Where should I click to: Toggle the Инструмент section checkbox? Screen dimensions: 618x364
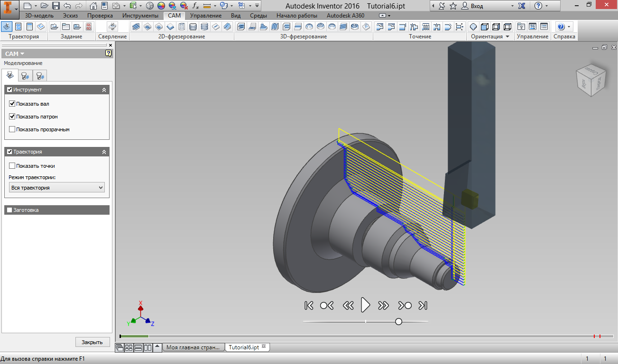9,90
